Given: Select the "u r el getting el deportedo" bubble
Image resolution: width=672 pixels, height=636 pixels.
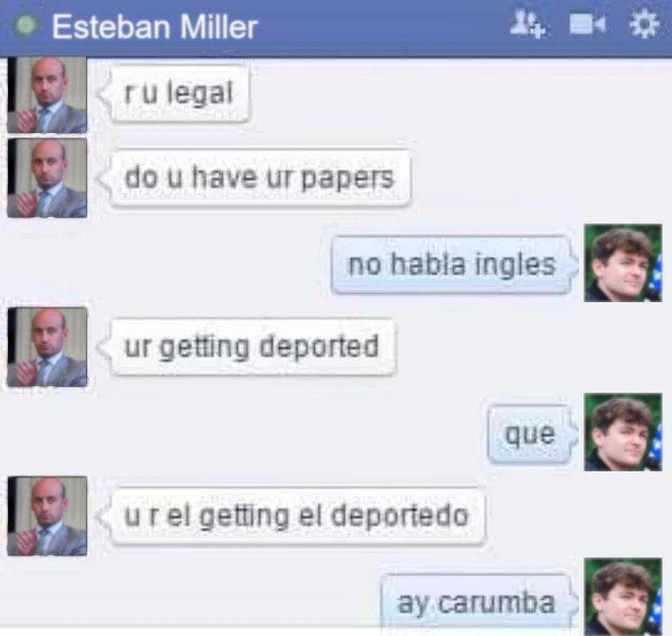Looking at the screenshot, I should 298,516.
